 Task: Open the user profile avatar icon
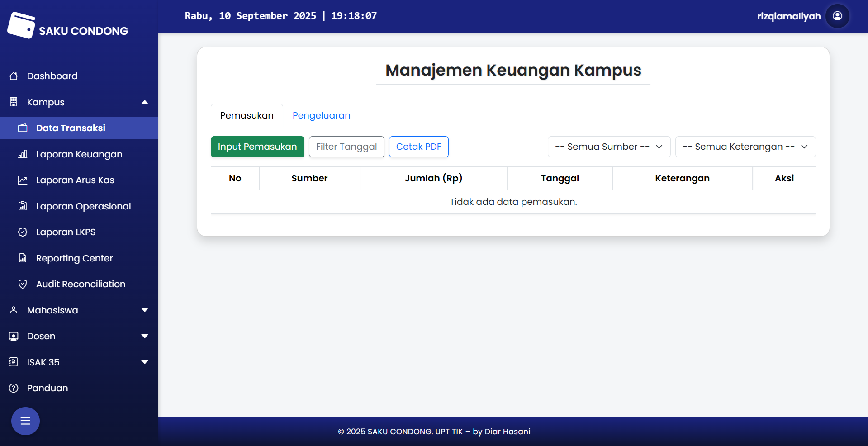pos(837,16)
